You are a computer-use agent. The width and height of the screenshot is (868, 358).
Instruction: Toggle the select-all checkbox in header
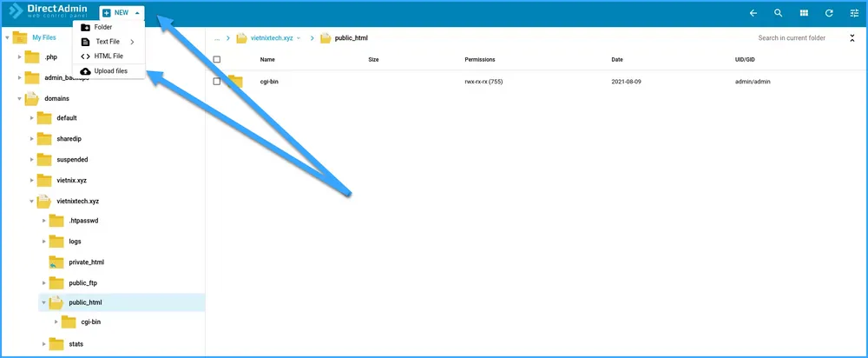coord(217,59)
